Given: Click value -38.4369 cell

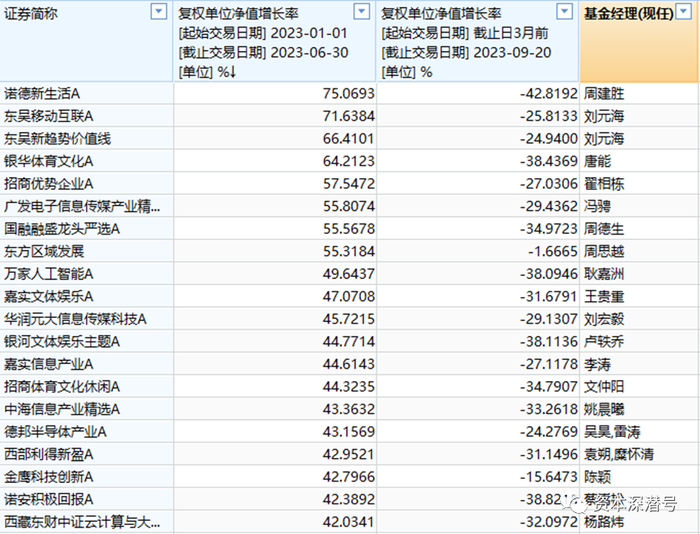Looking at the screenshot, I should [549, 161].
